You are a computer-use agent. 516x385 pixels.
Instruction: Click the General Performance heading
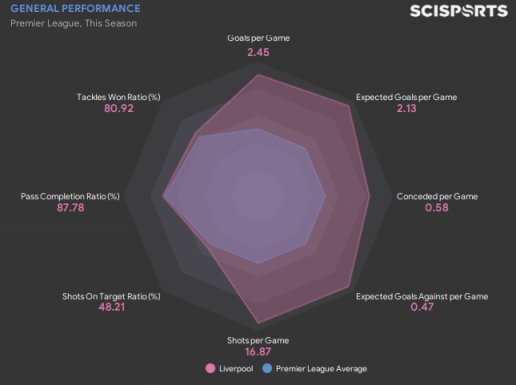75,8
